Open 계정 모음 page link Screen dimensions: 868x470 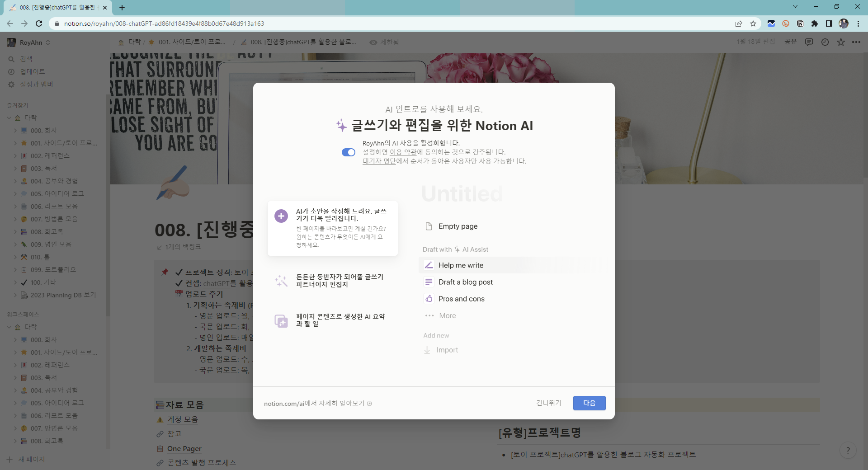(x=183, y=419)
